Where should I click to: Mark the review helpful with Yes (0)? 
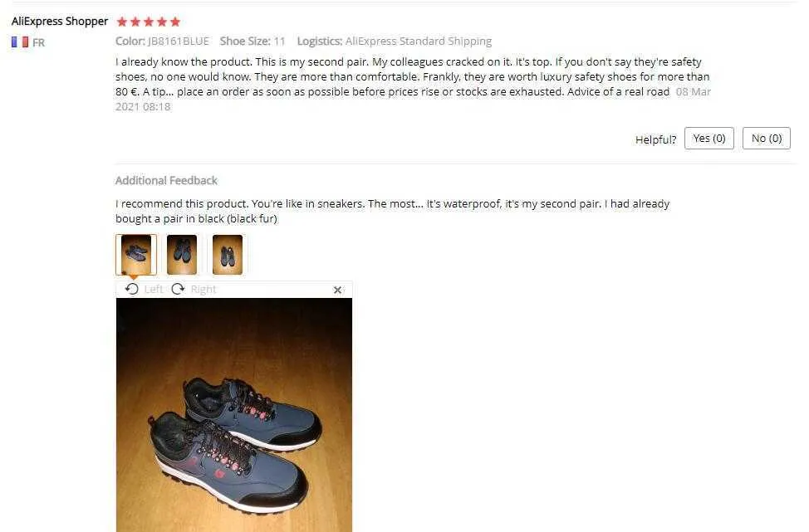708,138
